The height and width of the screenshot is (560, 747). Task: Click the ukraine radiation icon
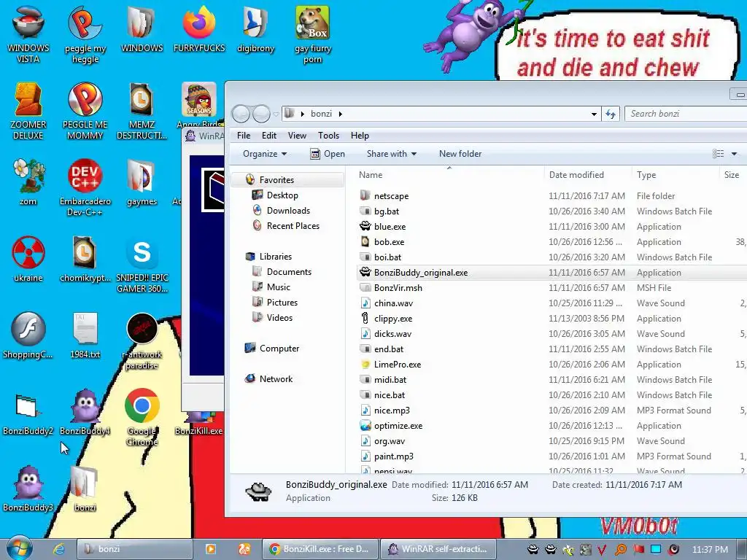pyautogui.click(x=28, y=259)
